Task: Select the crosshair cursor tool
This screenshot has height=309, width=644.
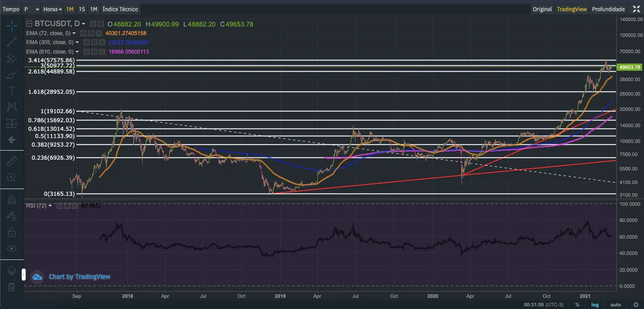Action: (12, 26)
